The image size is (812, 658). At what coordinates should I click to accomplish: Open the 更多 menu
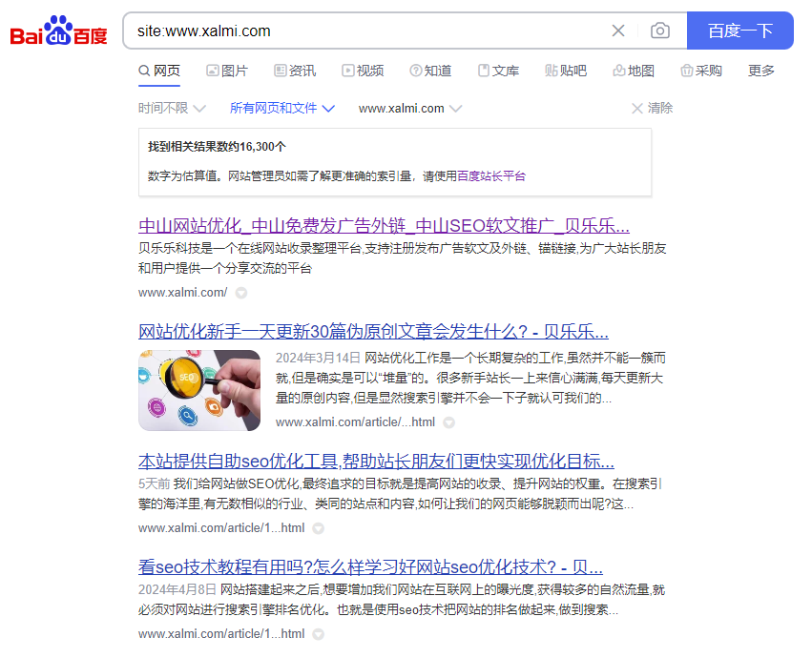(760, 71)
